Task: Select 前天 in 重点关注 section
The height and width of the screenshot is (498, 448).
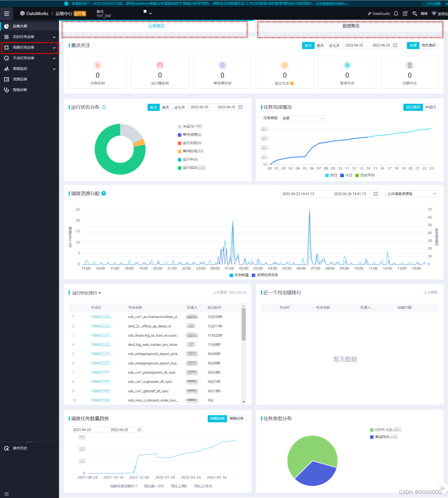Action: [321, 46]
